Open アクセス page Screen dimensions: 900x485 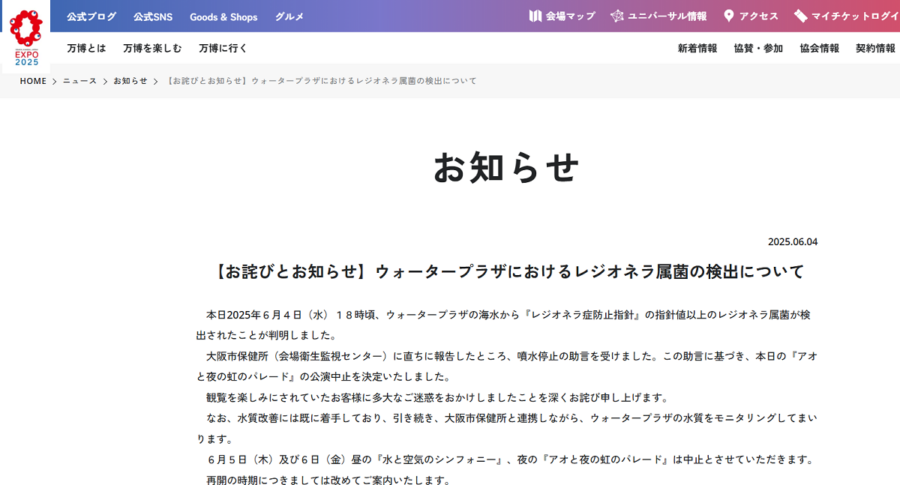pyautogui.click(x=758, y=16)
